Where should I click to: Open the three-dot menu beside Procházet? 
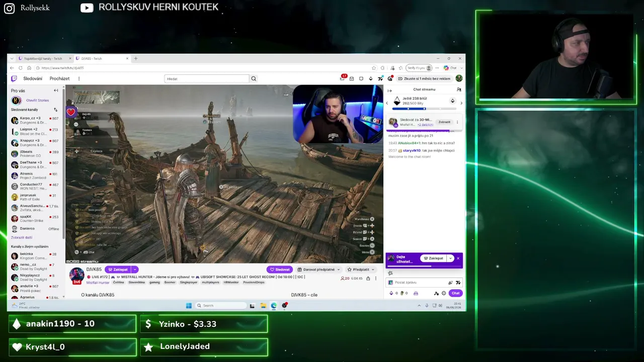(78, 78)
